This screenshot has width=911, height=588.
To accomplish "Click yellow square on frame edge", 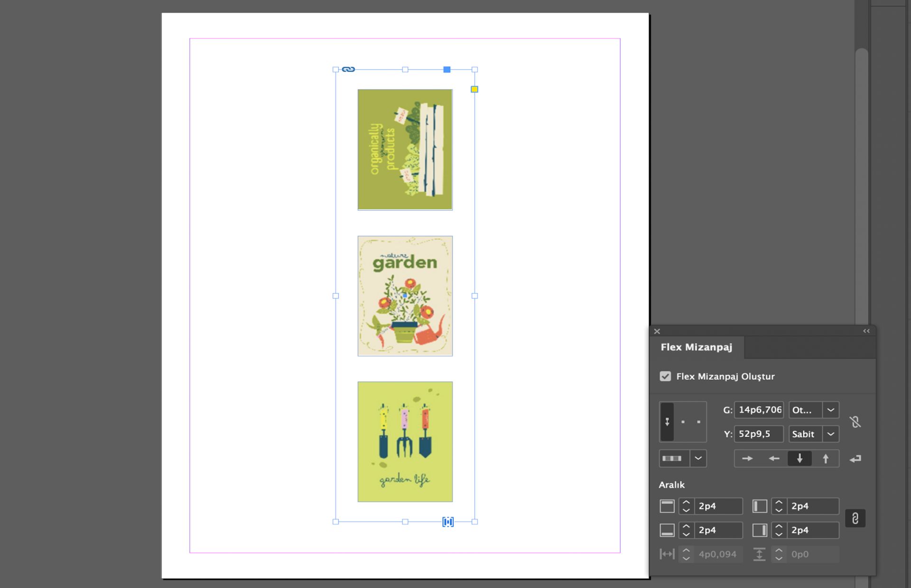I will (474, 89).
